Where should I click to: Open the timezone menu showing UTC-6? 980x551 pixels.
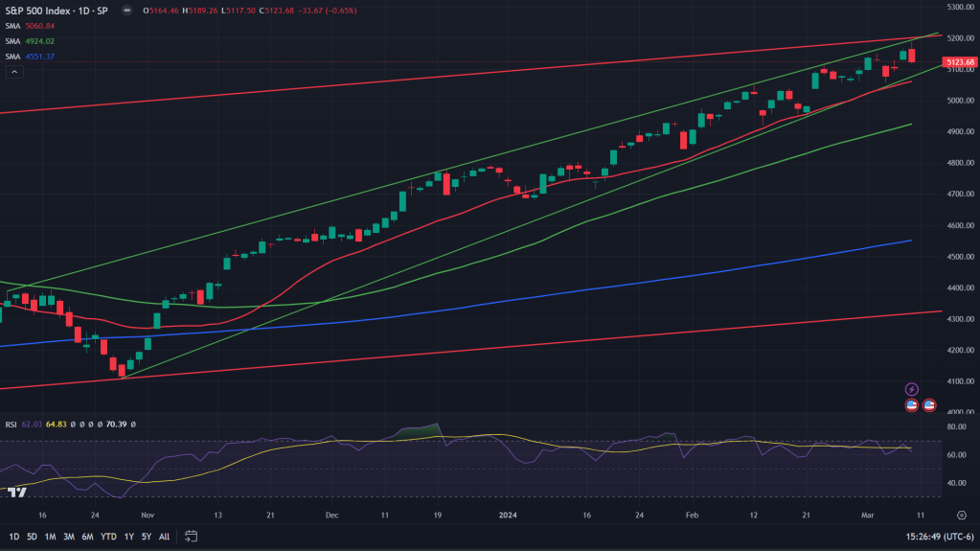(x=926, y=536)
